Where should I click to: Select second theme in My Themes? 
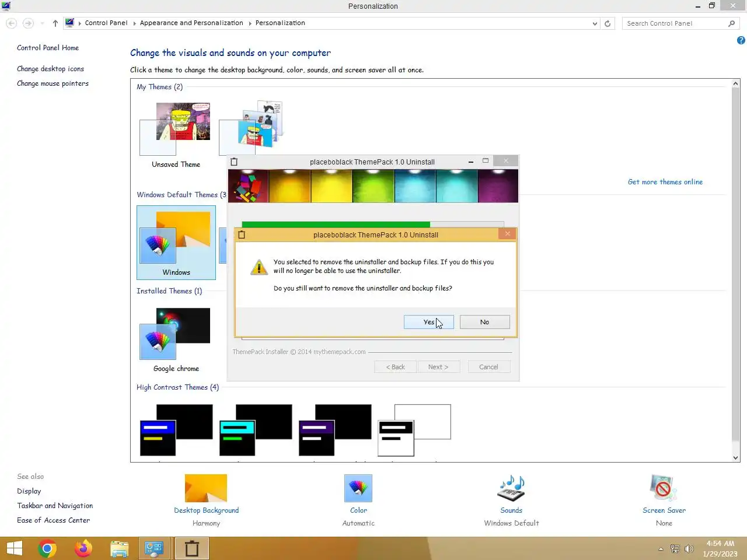pos(252,128)
